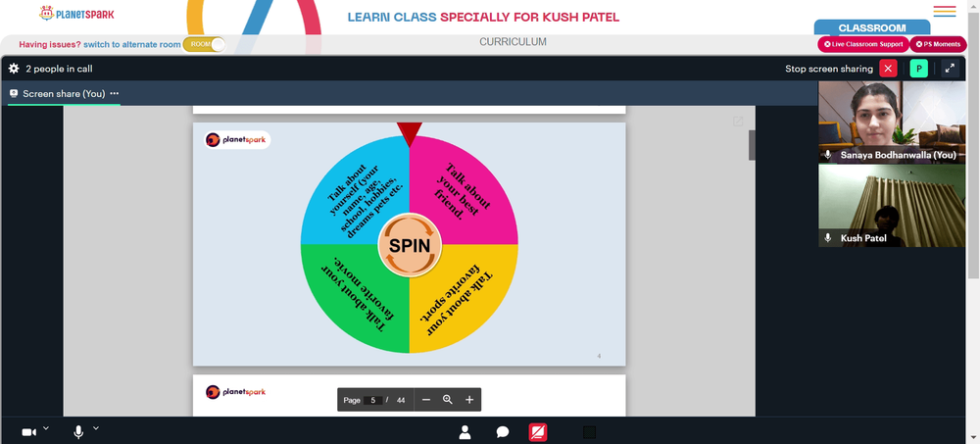Viewport: 980px width, 444px height.
Task: Open the Screen share three-dots menu
Action: coord(115,93)
